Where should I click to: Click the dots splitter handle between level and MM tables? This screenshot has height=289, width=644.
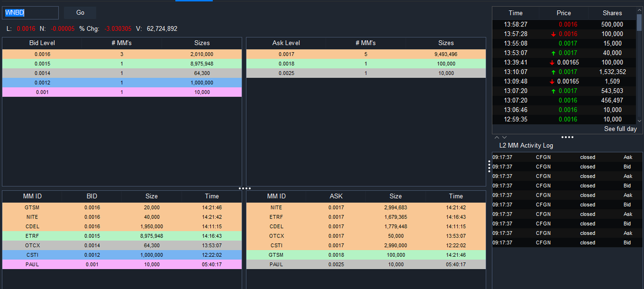[x=245, y=188]
